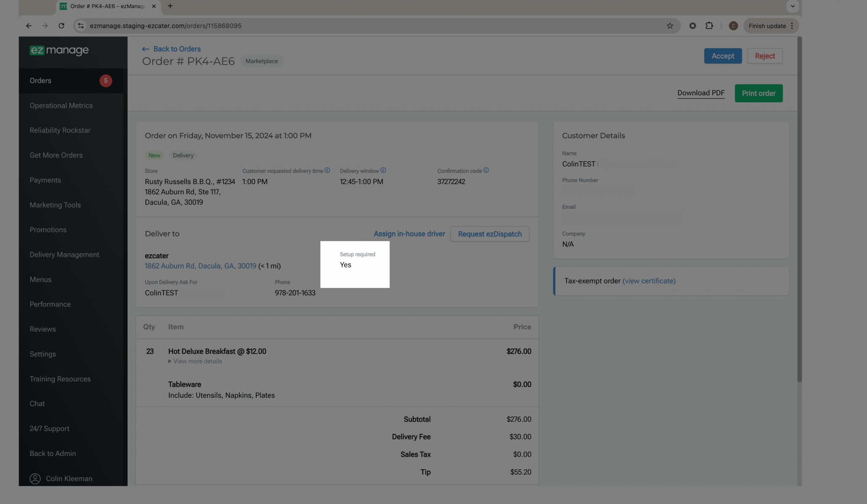The image size is (867, 504).
Task: Click the 1862 Auburn Rd delivery address link
Action: tap(200, 266)
